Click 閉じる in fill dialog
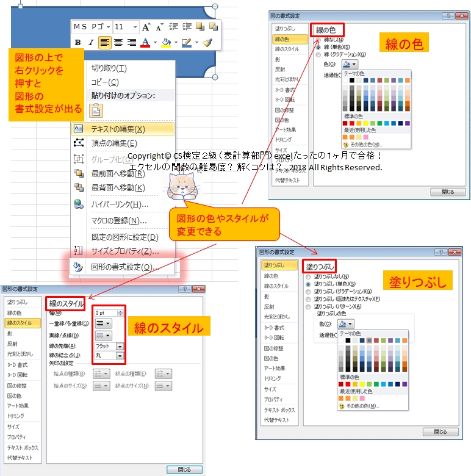471x476 pixels. point(440,431)
